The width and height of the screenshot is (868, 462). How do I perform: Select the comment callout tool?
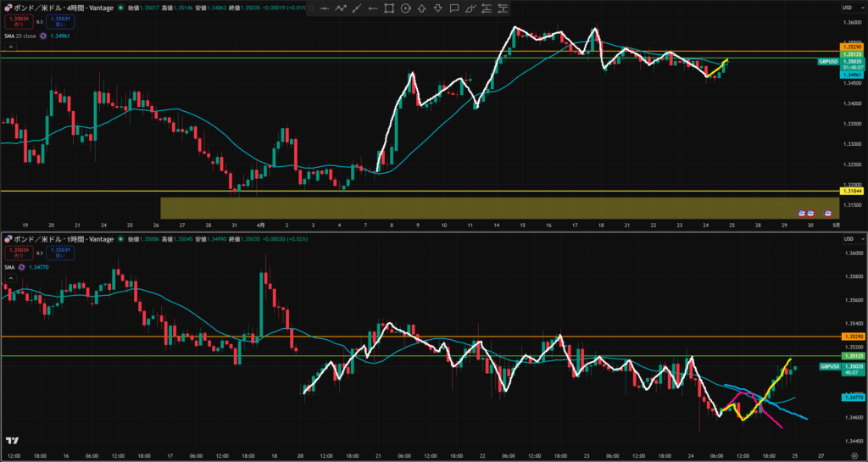(x=454, y=8)
